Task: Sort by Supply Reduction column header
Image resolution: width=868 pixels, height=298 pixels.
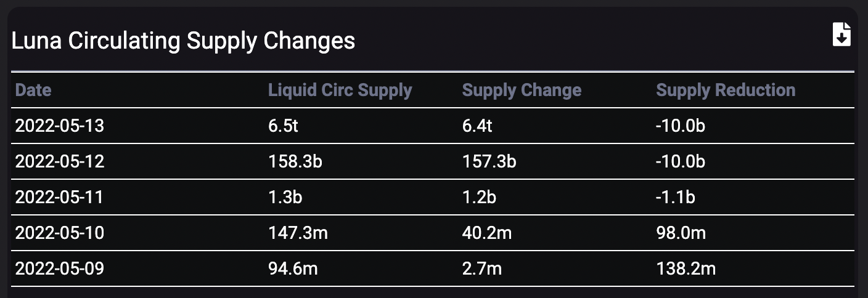Action: [x=726, y=90]
